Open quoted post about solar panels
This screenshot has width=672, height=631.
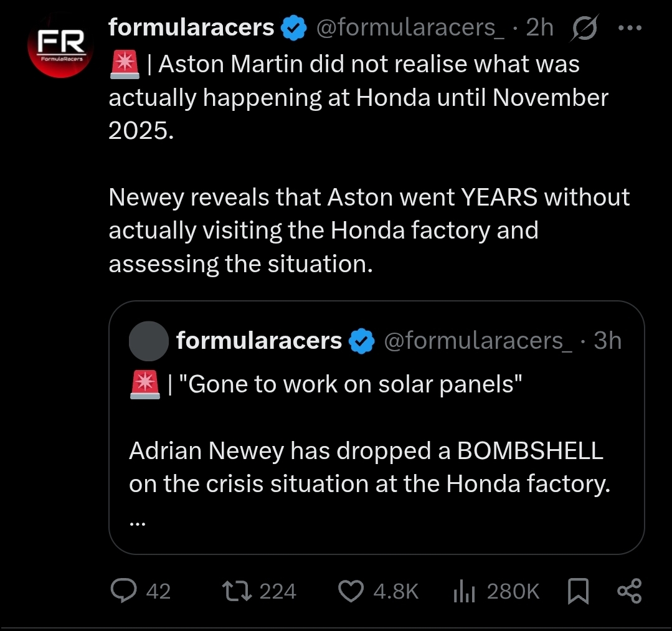pos(377,427)
